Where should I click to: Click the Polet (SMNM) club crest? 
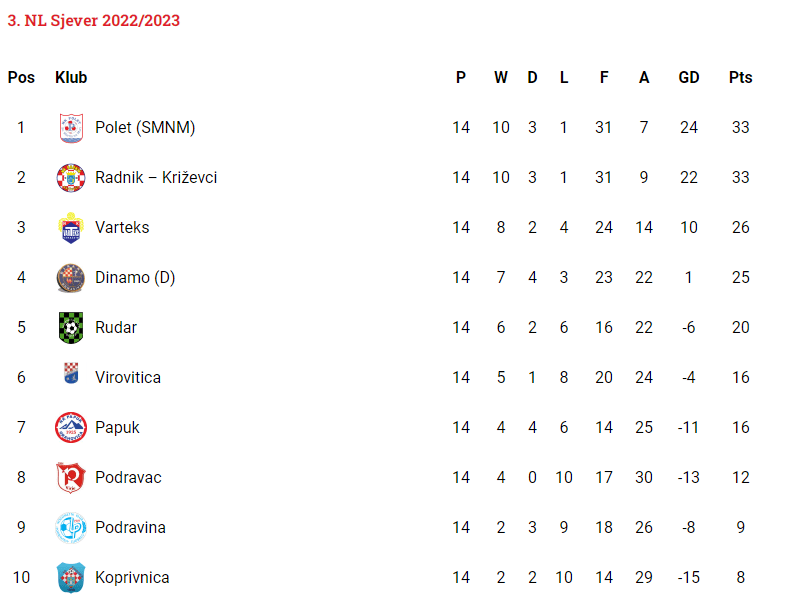[70, 127]
